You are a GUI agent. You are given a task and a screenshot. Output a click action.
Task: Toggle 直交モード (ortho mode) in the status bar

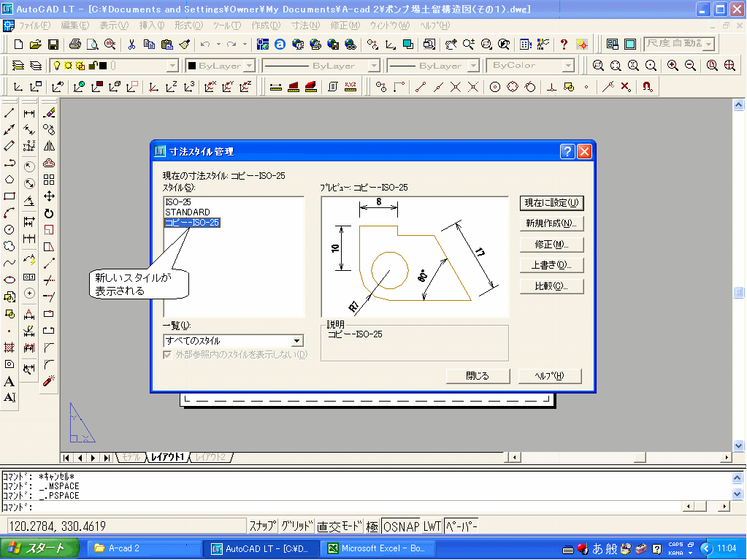(x=340, y=526)
